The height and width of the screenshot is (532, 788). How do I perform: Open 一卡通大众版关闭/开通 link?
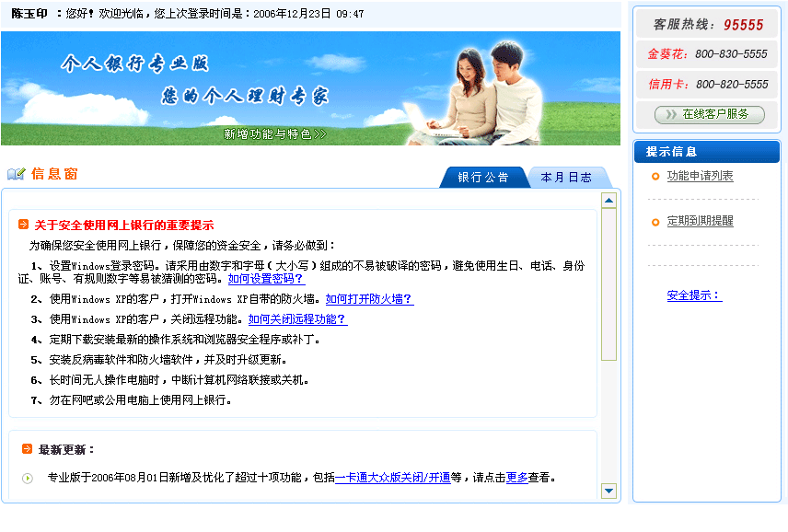point(393,478)
